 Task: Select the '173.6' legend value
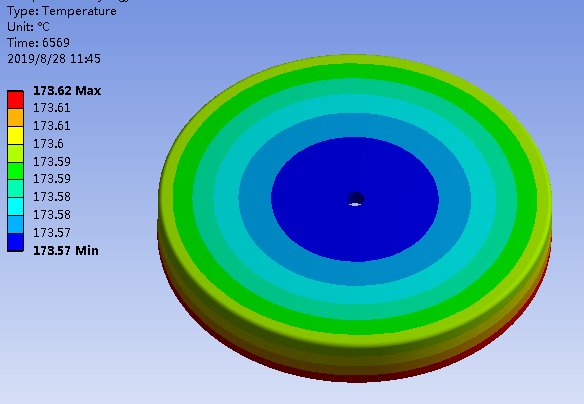click(48, 144)
